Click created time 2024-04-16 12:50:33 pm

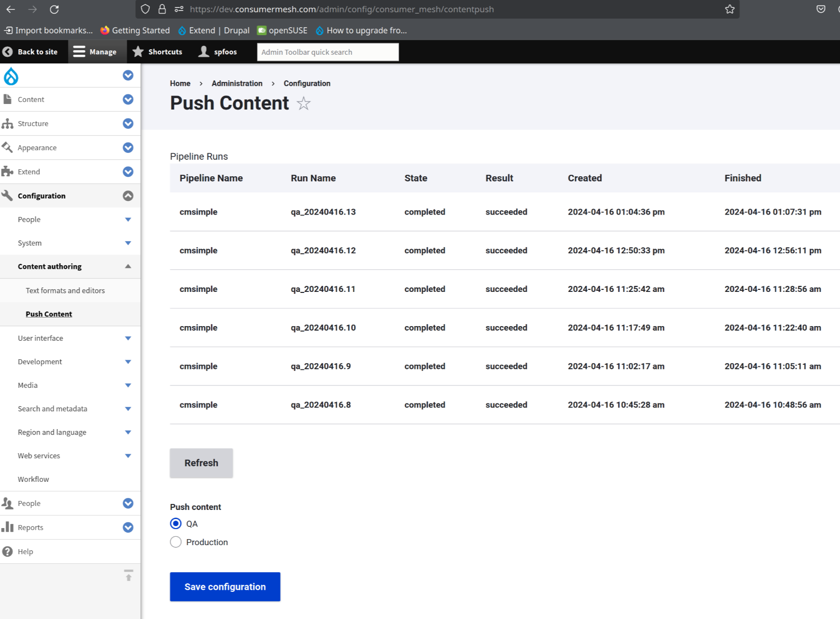[x=616, y=250]
